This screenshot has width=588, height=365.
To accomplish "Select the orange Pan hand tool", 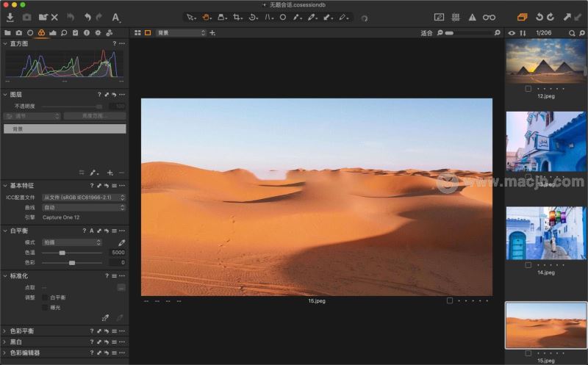I will tap(207, 17).
